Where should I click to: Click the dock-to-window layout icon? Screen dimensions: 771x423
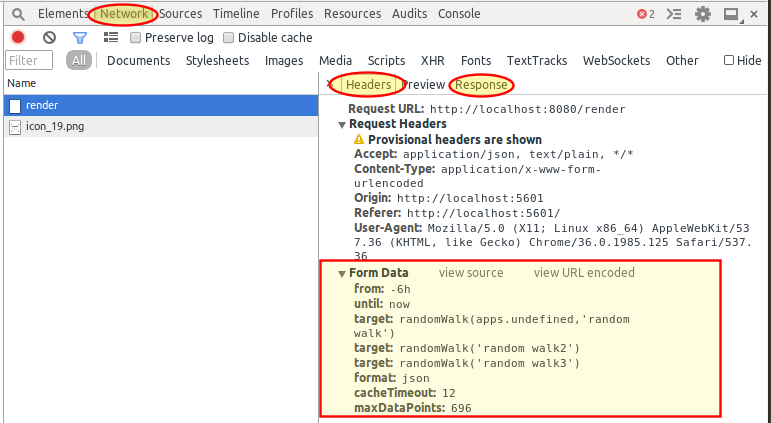click(x=732, y=14)
